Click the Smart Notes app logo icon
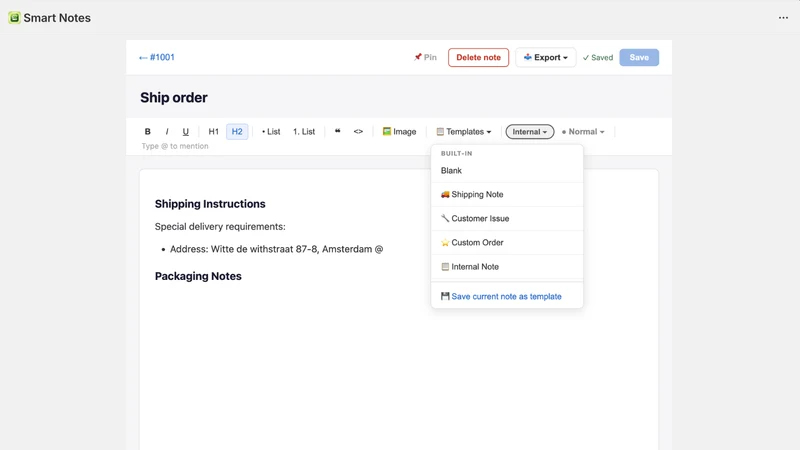 (x=14, y=18)
